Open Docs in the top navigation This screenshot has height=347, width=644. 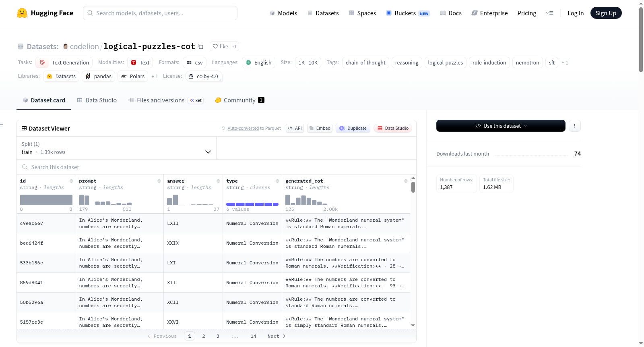pyautogui.click(x=451, y=13)
